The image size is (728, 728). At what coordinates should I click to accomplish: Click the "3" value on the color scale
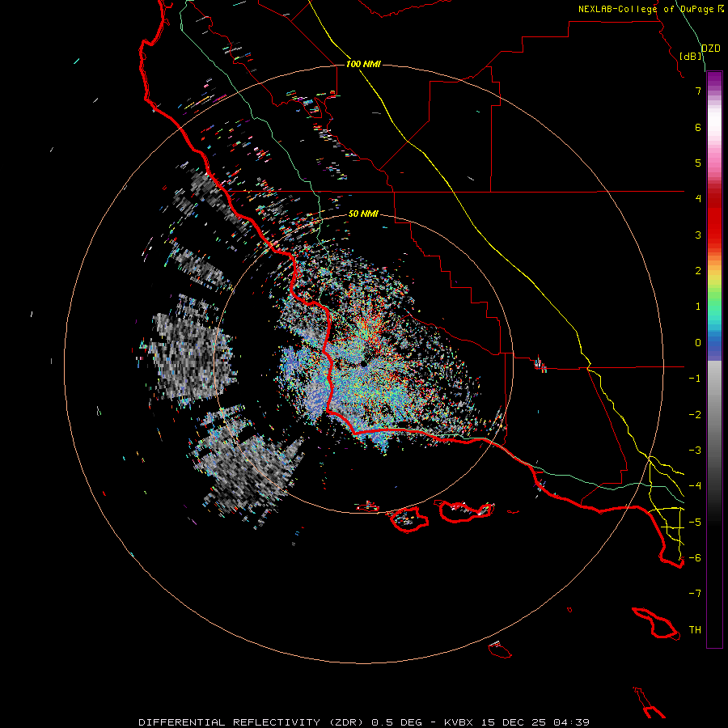coord(698,235)
